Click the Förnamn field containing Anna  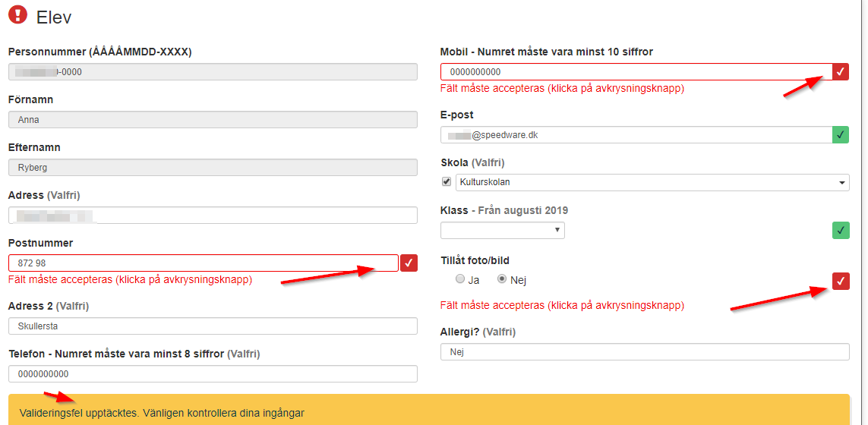pos(213,120)
